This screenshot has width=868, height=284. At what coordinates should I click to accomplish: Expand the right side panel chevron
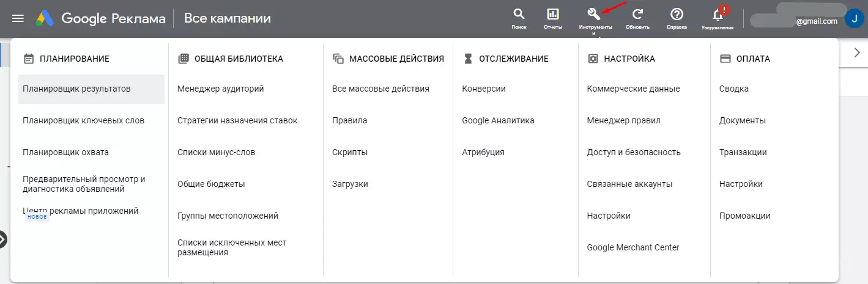[x=858, y=53]
